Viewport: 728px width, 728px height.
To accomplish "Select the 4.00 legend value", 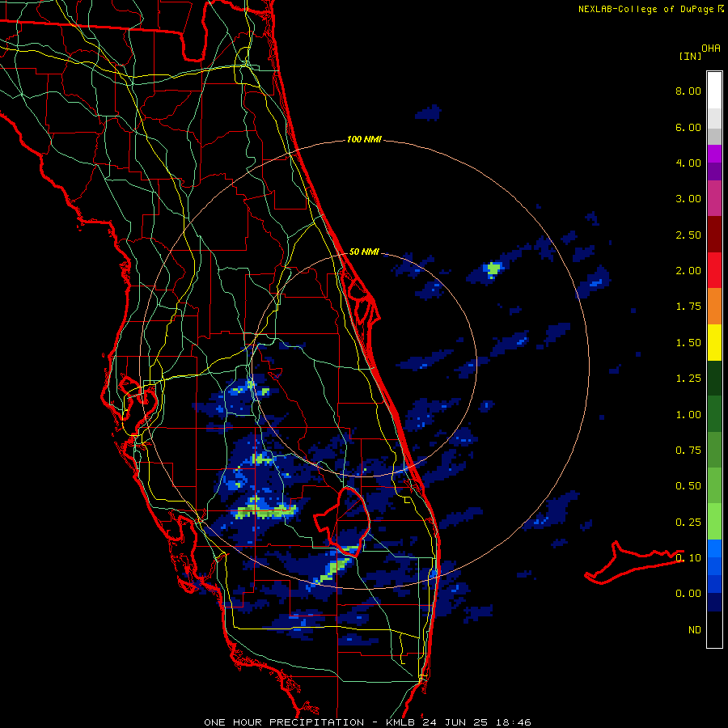I will tap(688, 163).
